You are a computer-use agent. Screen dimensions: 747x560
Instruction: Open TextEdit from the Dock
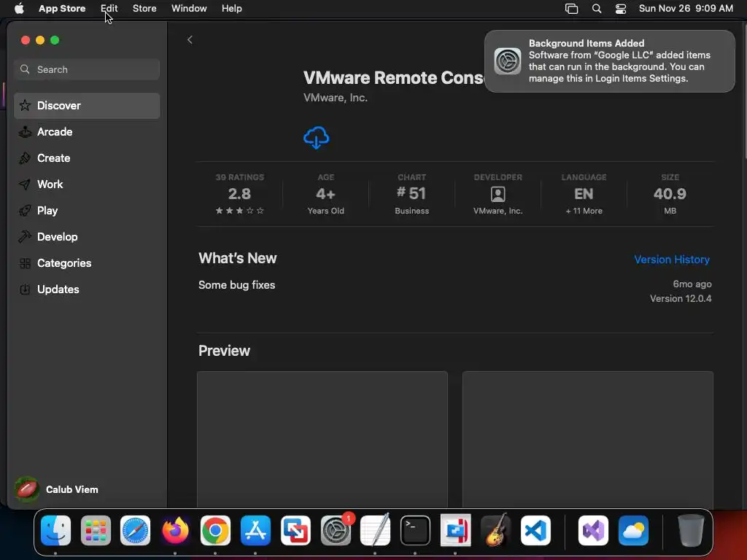pos(376,531)
